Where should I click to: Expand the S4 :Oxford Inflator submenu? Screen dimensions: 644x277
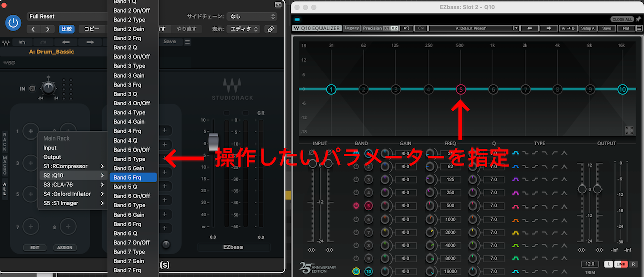[73, 194]
